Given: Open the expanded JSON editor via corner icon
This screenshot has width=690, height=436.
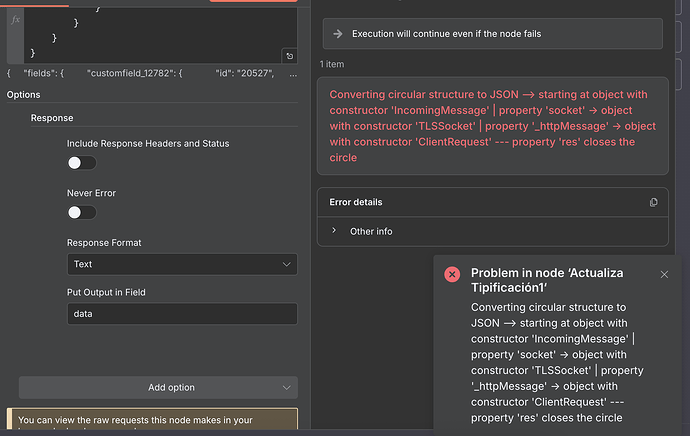Looking at the screenshot, I should pyautogui.click(x=289, y=56).
